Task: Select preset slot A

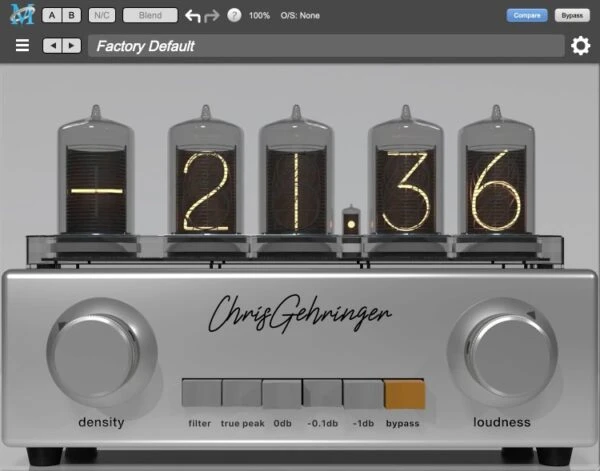Action: tap(52, 15)
